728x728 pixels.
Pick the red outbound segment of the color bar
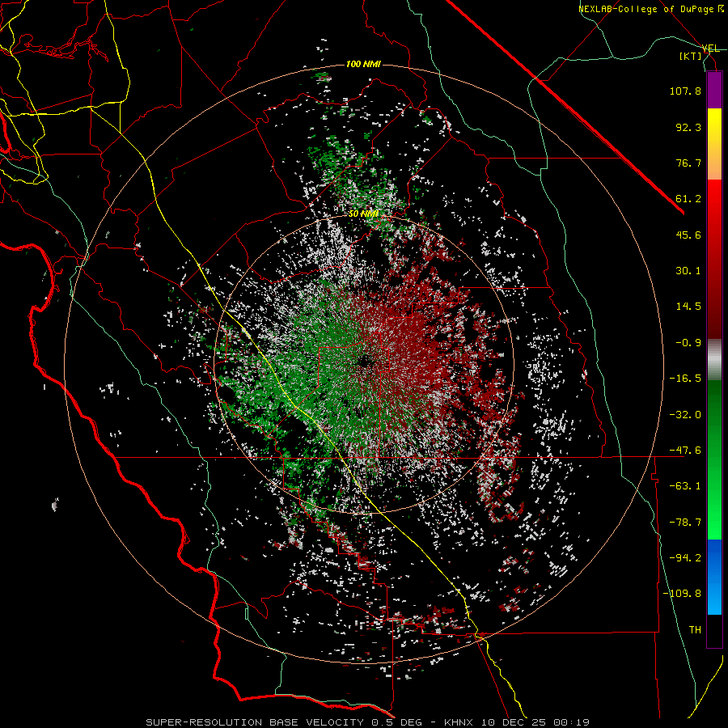coord(714,259)
